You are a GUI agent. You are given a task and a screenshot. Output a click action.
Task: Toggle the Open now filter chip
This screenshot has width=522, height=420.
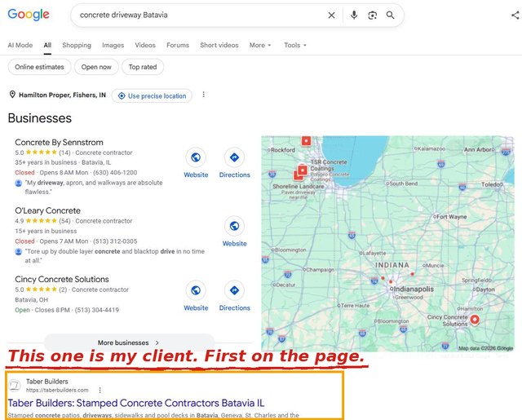(96, 67)
